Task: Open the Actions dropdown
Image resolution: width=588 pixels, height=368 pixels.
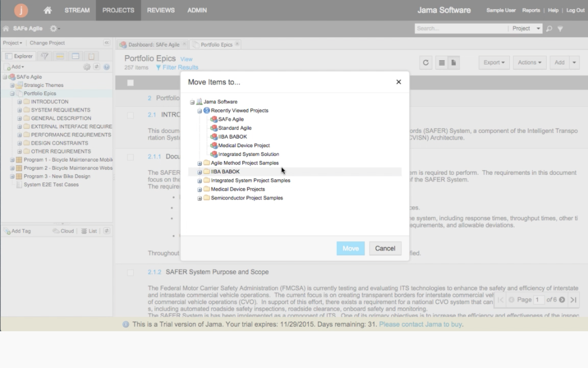Action: (x=529, y=63)
